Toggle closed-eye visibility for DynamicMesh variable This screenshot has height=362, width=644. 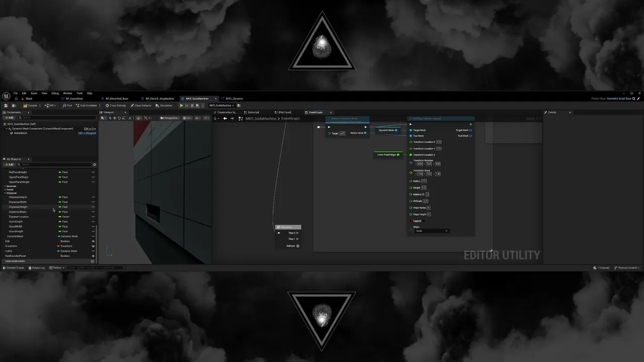click(x=93, y=236)
